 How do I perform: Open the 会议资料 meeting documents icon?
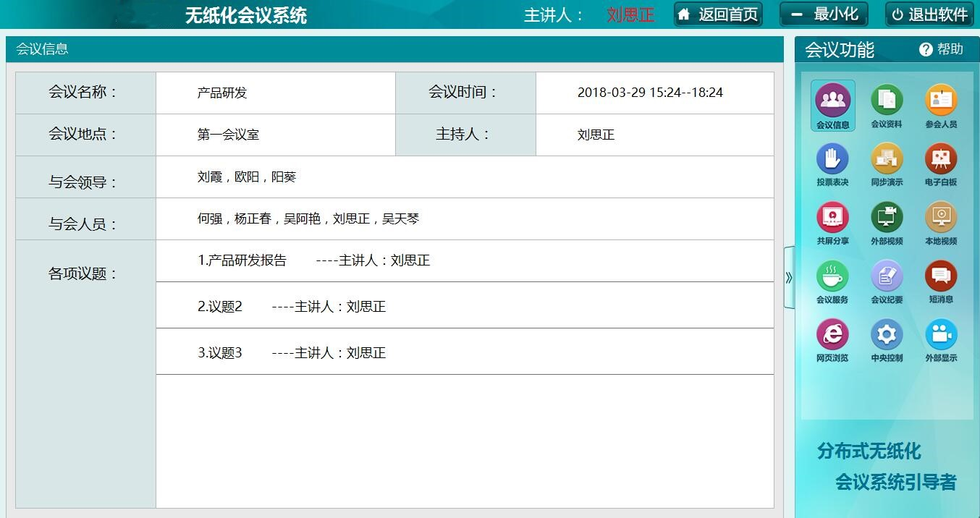(x=887, y=105)
